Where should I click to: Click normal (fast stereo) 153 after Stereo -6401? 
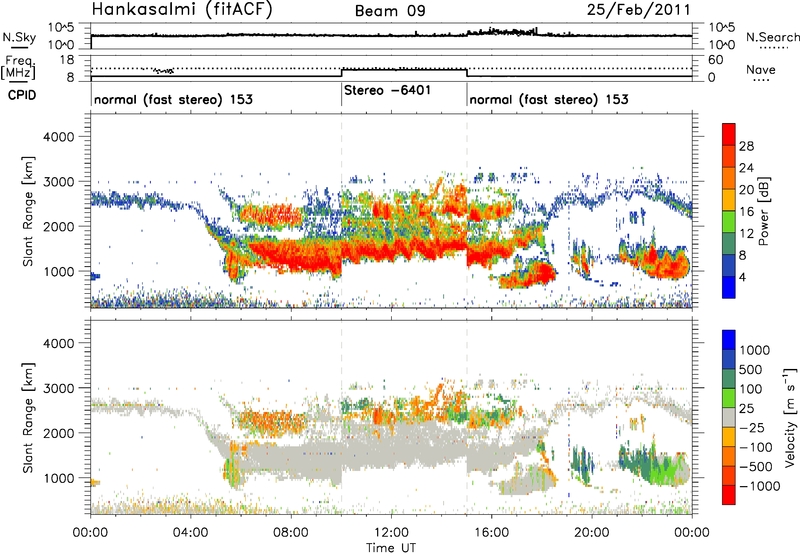pyautogui.click(x=549, y=99)
